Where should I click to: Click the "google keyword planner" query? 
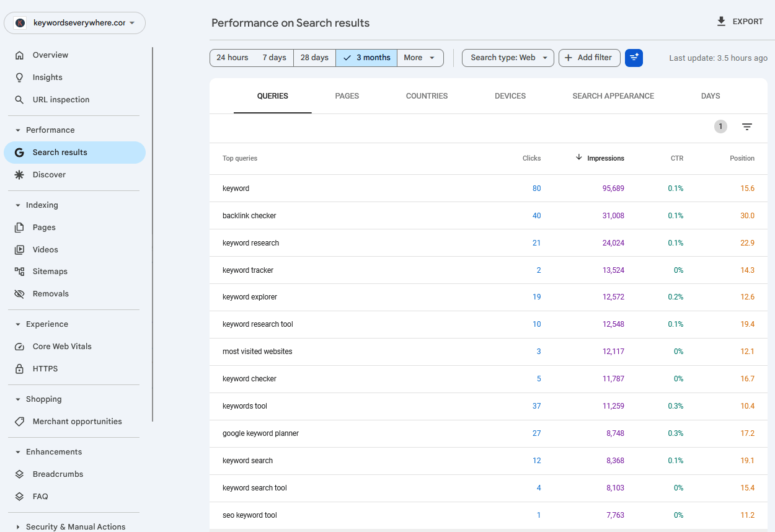[260, 433]
